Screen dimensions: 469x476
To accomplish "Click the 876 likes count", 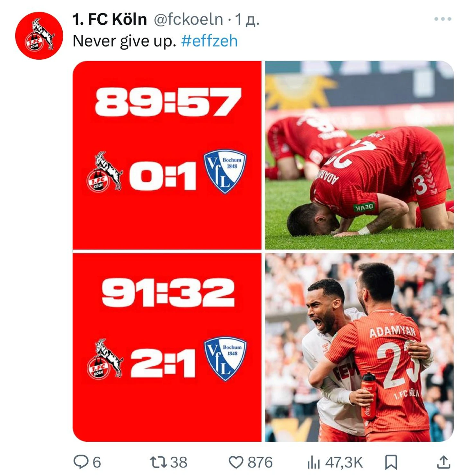I will point(260,463).
